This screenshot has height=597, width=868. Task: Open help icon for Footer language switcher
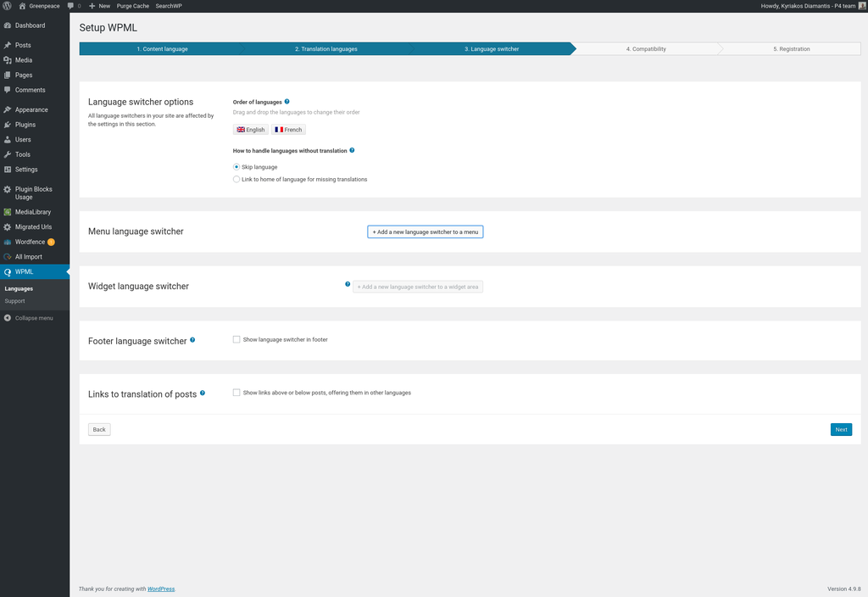(x=192, y=340)
